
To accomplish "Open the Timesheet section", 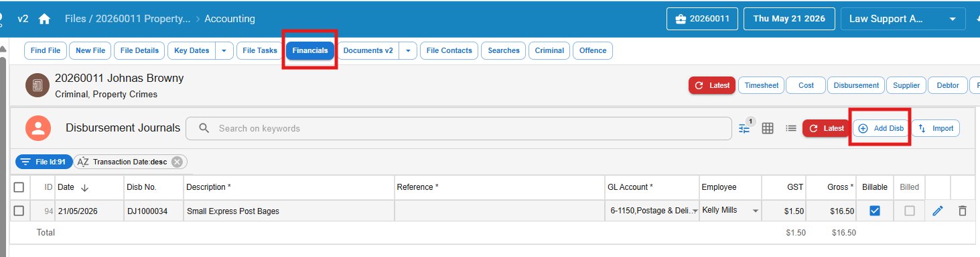I will 762,85.
